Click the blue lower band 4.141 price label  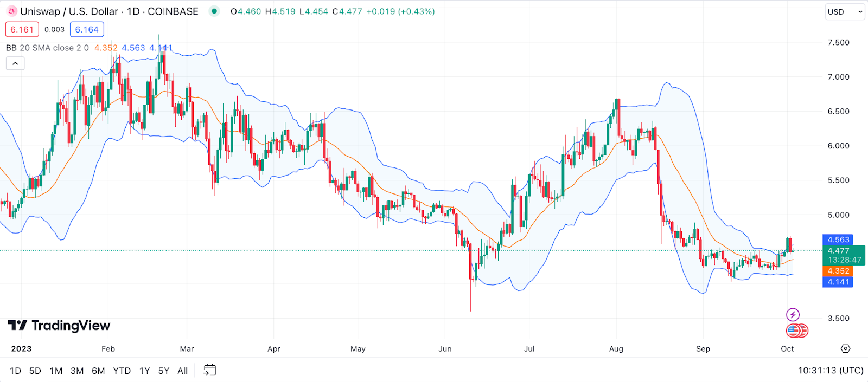coord(838,282)
